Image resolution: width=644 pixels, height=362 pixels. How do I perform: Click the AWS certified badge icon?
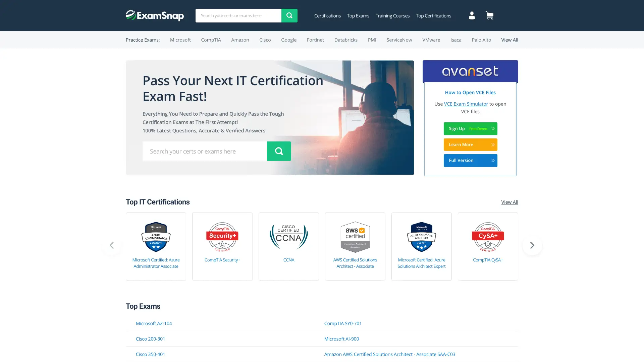355,237
